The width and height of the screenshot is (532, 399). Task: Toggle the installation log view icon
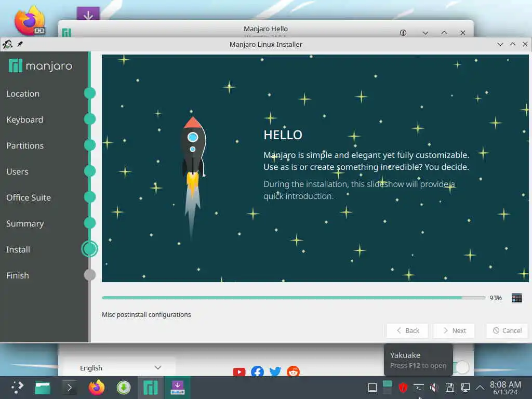click(516, 298)
